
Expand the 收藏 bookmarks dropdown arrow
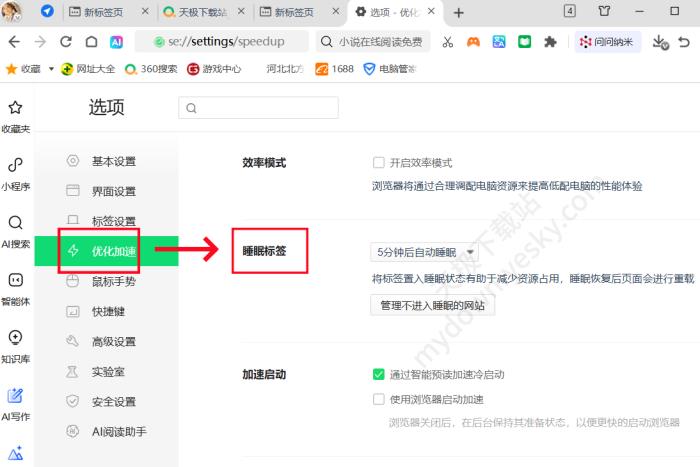[x=50, y=69]
